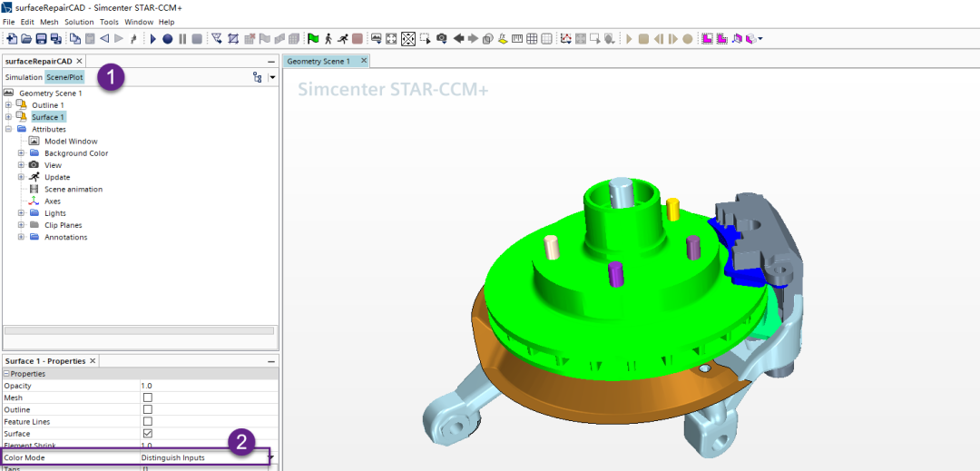Click the create new plot icon
Image resolution: width=980 pixels, height=471 pixels.
(x=566, y=39)
